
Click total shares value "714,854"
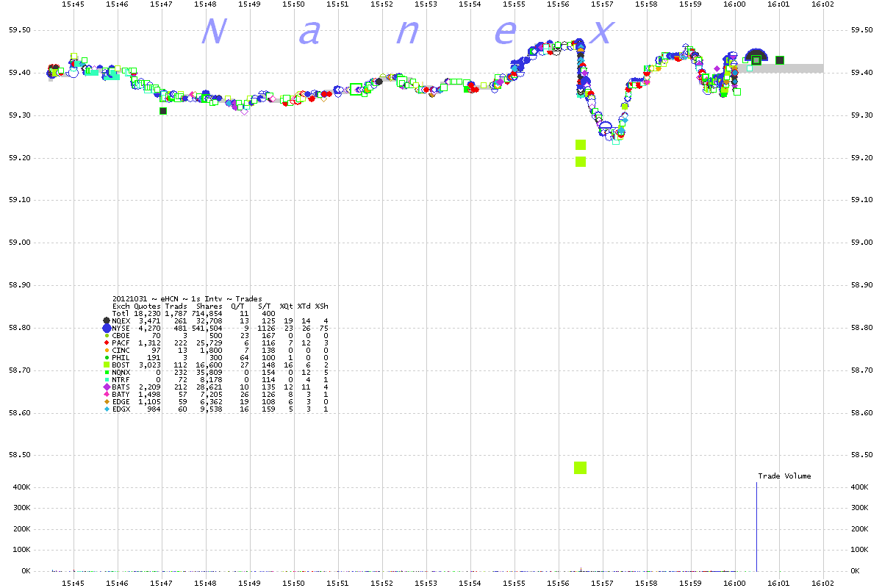(207, 313)
